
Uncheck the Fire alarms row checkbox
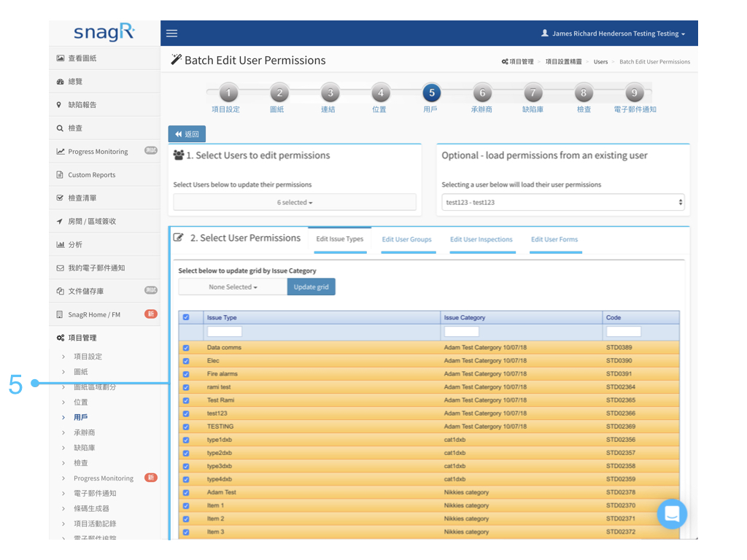pos(186,374)
